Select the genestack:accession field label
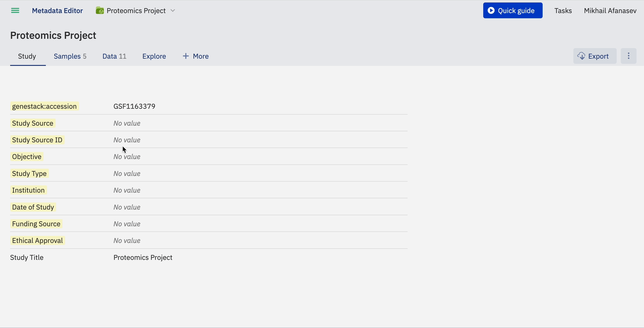Screen dimensions: 644x328 click(x=44, y=106)
